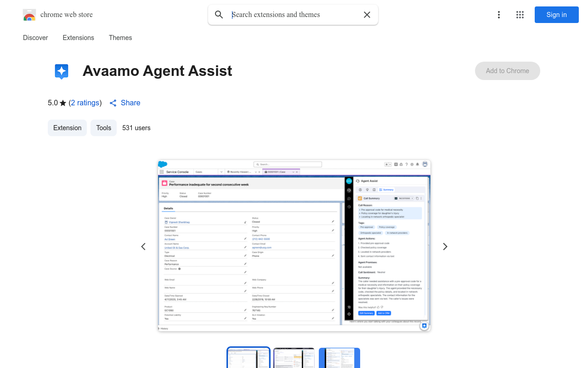
Task: Click the 531 users text
Action: 136,128
